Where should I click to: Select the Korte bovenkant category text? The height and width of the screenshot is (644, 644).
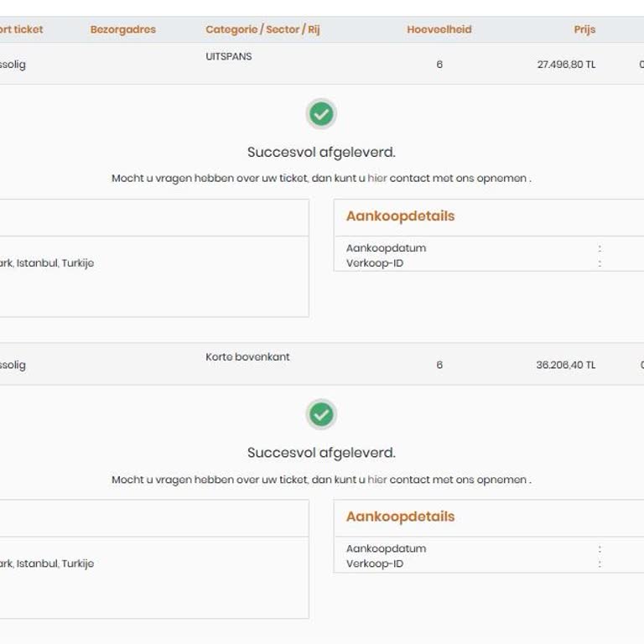247,357
